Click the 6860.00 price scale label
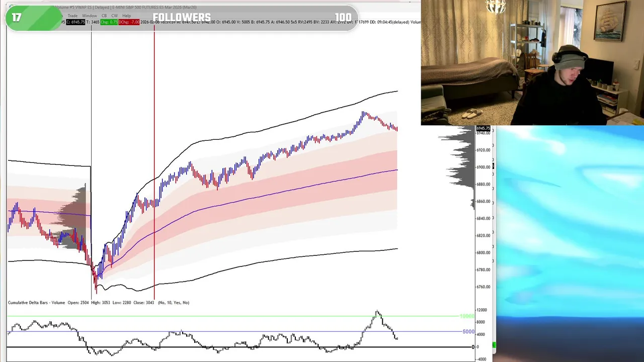Screen dimensions: 644x362 483,201
